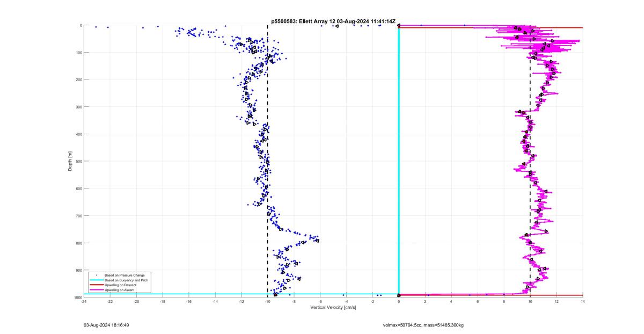Click velocity axis tick label '-4'
The image size is (644, 334).
click(x=346, y=302)
